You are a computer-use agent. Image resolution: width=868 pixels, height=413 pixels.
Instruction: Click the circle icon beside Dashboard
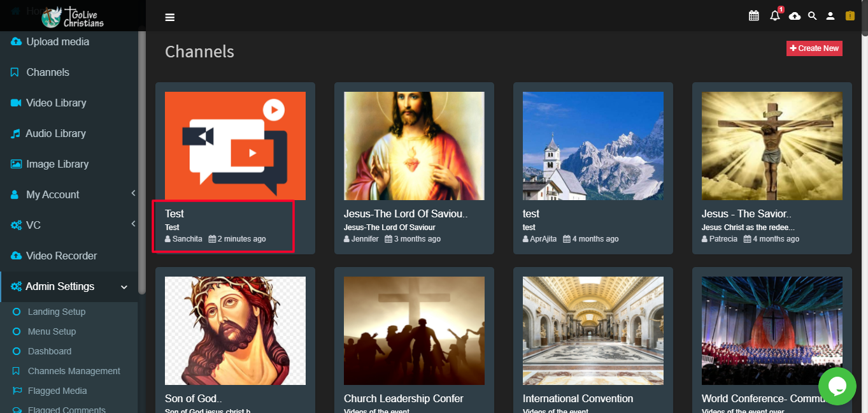(17, 351)
